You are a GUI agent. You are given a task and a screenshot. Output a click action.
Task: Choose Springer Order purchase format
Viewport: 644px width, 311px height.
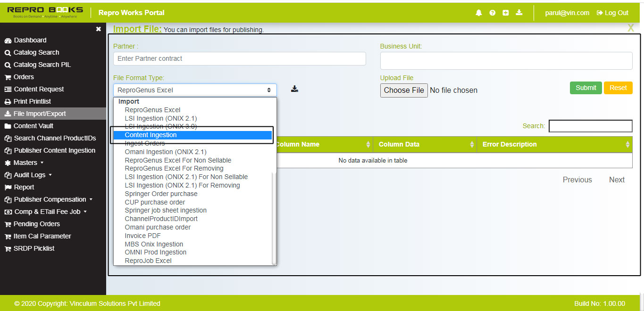160,194
